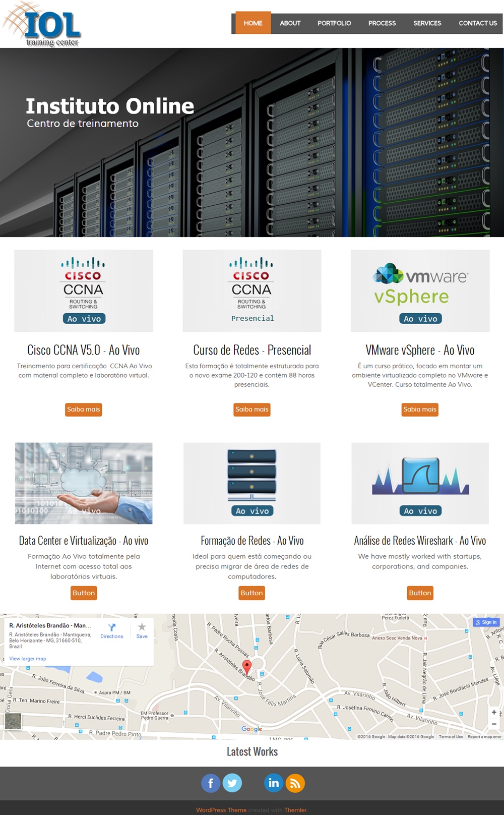Open the VMware vSphere course thumbnail
Screen dimensions: 504x815
coord(420,290)
